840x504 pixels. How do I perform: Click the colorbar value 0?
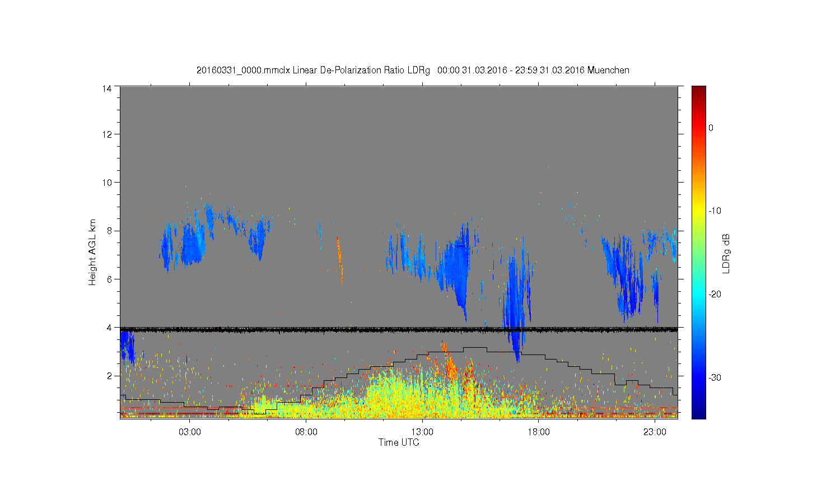(x=711, y=128)
